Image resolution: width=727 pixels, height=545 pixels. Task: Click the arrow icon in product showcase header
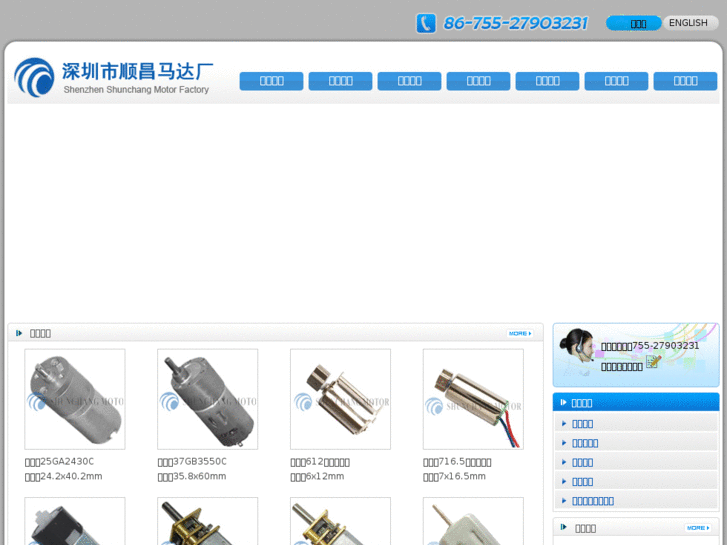(x=19, y=333)
